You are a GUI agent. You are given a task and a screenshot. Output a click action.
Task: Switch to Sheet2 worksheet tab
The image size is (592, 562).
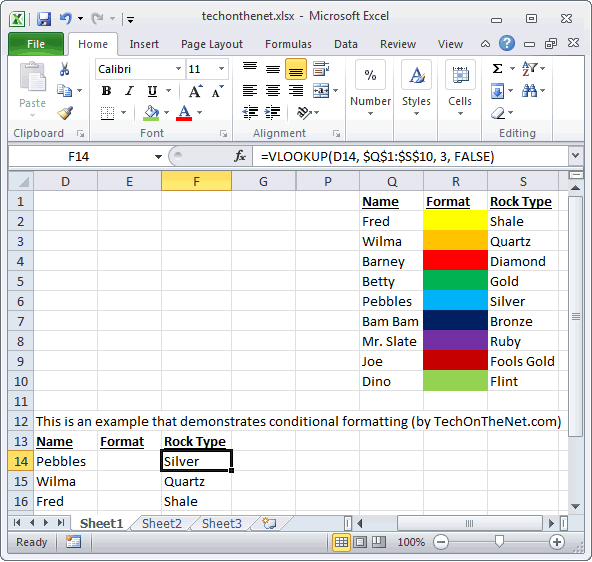(x=162, y=524)
